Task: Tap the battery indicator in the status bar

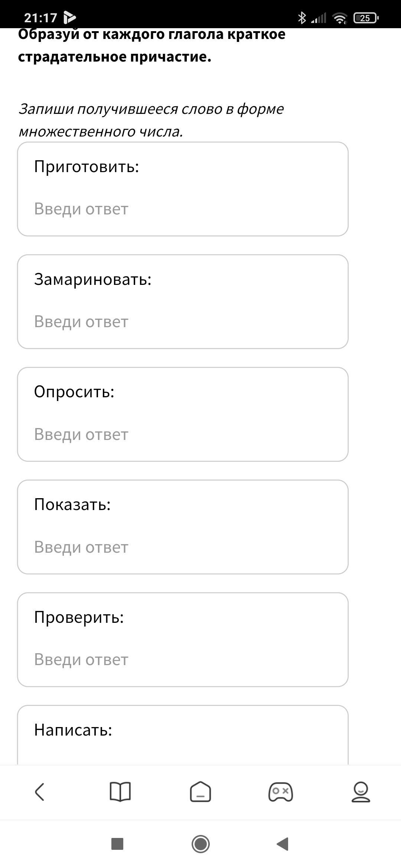Action: (x=366, y=18)
